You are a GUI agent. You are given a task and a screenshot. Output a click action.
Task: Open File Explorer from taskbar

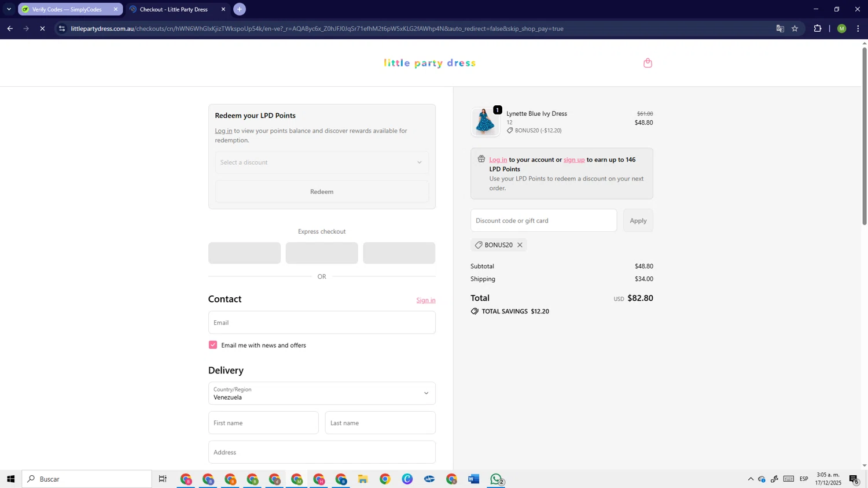(363, 479)
